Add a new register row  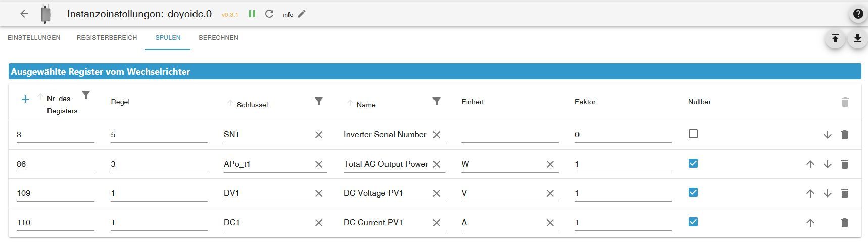[x=25, y=99]
